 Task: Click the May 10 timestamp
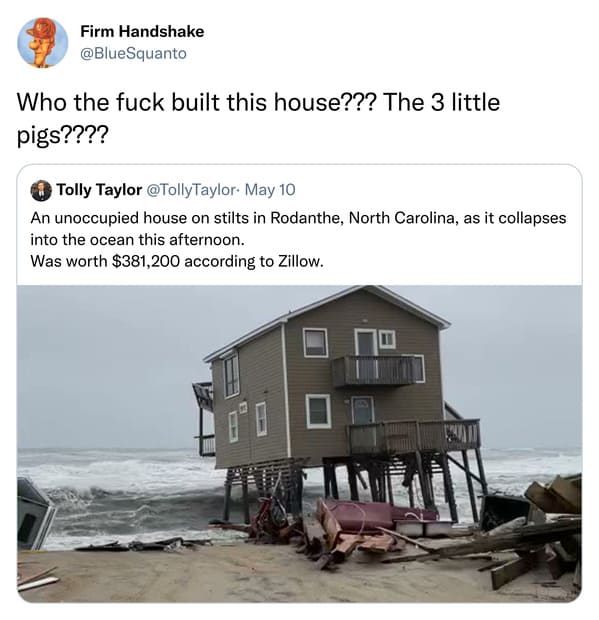tap(270, 190)
